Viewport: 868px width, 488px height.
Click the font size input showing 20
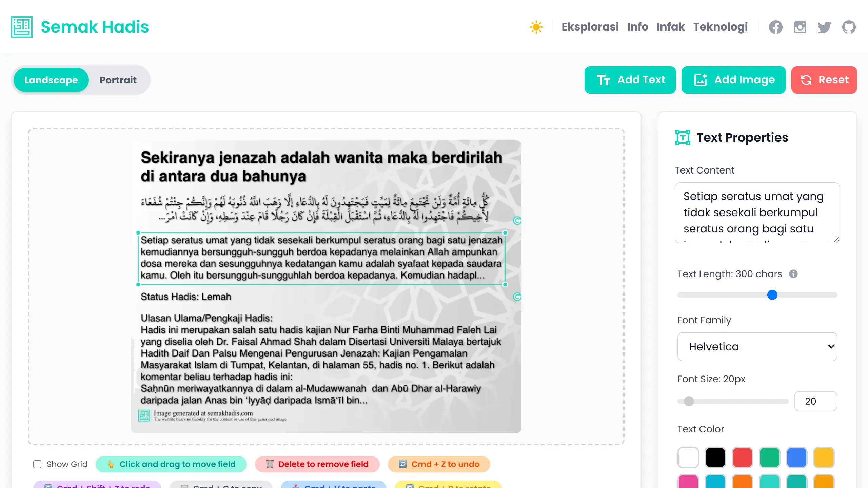[816, 401]
